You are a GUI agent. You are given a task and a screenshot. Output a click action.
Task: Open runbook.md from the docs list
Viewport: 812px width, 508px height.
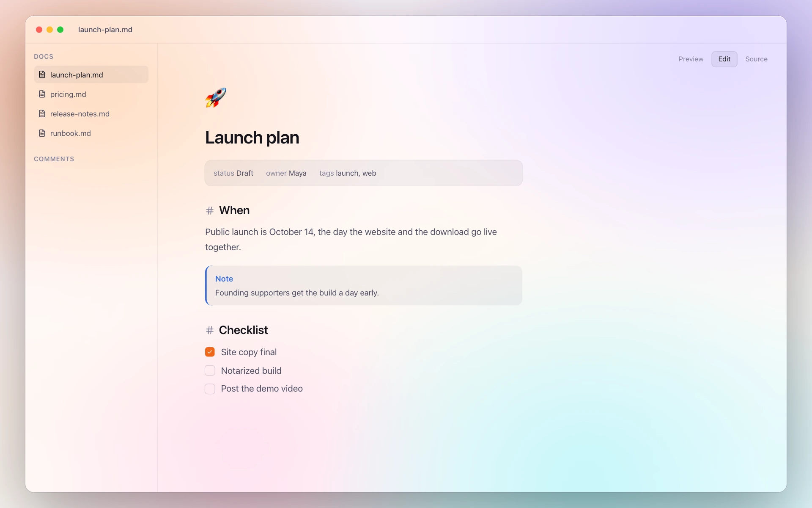[91, 133]
